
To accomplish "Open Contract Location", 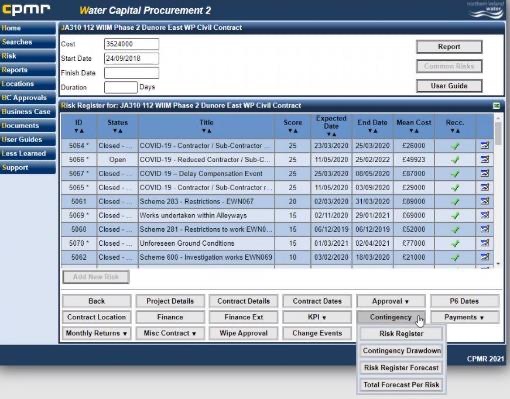I will pos(96,317).
